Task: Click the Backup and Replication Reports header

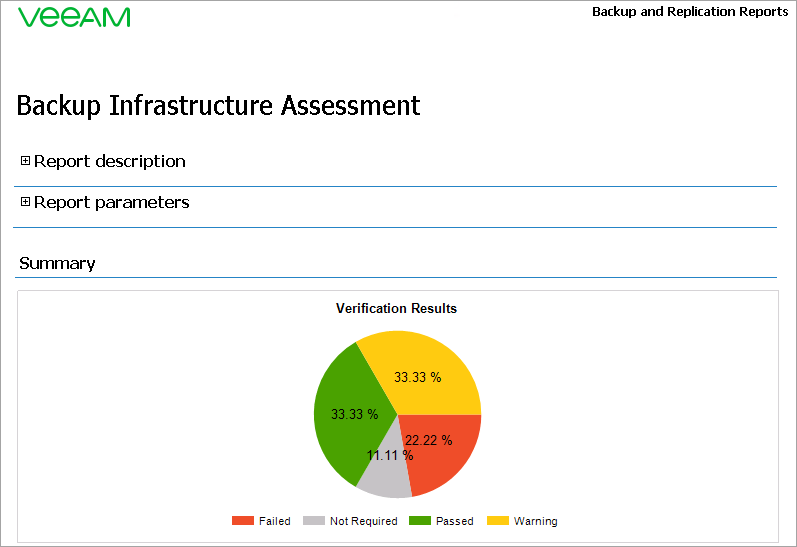Action: [690, 12]
